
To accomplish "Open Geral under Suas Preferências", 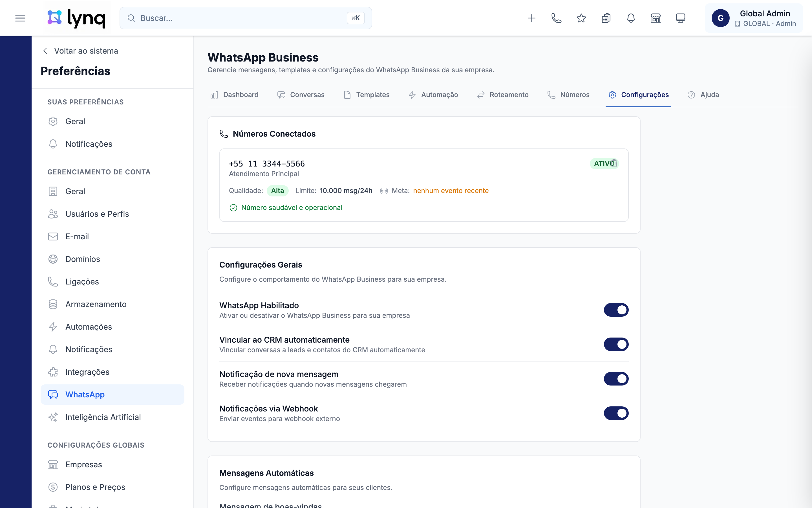I will 112,121.
